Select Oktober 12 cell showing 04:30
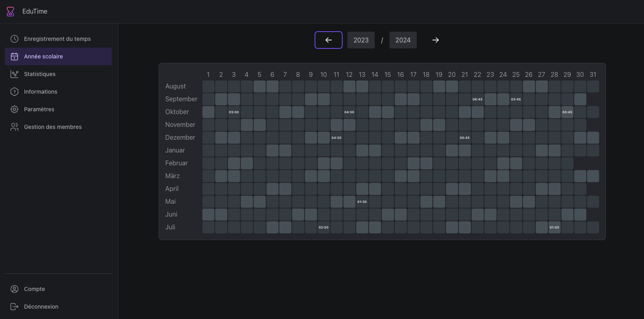This screenshot has width=644, height=319. (349, 112)
